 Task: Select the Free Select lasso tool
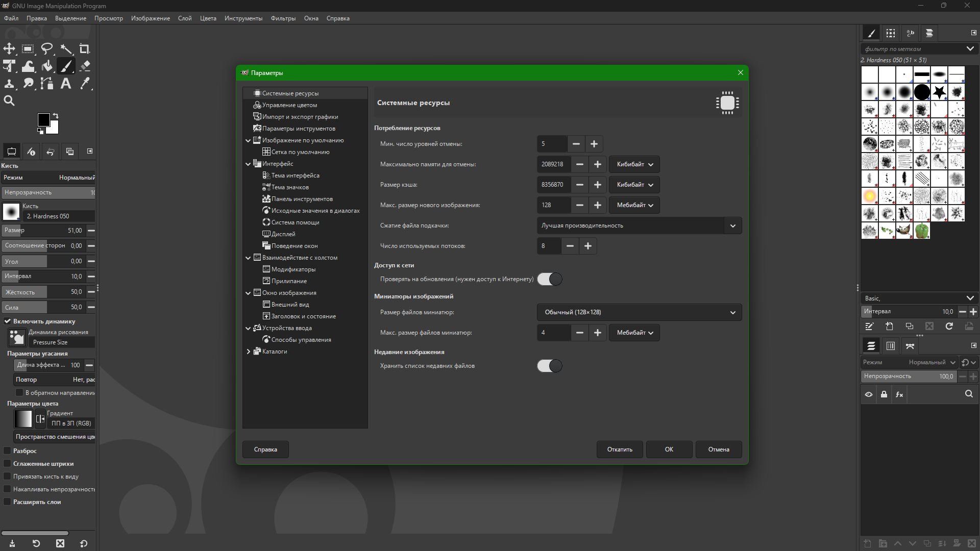point(47,49)
